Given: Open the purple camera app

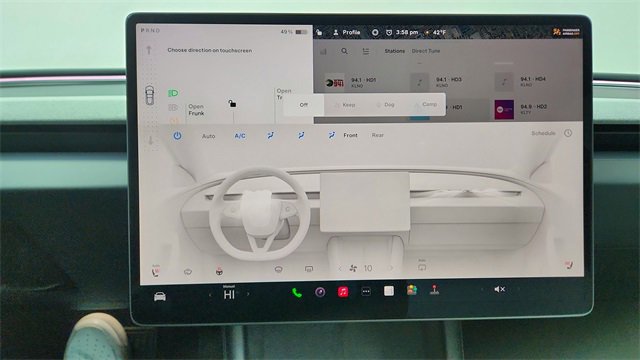Looking at the screenshot, I should (320, 292).
